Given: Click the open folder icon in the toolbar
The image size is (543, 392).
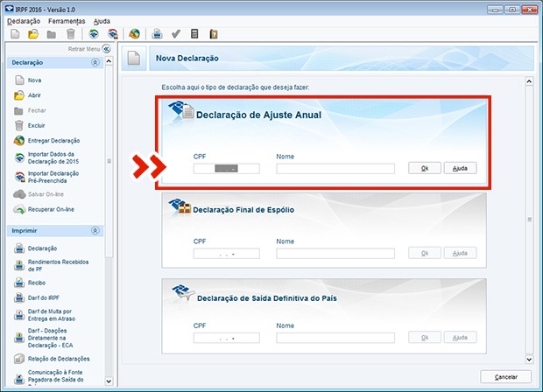Looking at the screenshot, I should point(32,34).
